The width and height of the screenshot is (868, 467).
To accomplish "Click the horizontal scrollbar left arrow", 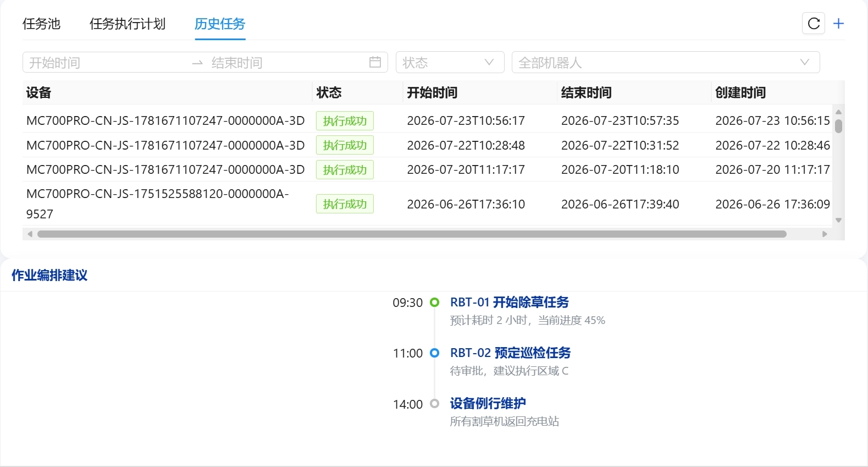I will click(30, 234).
